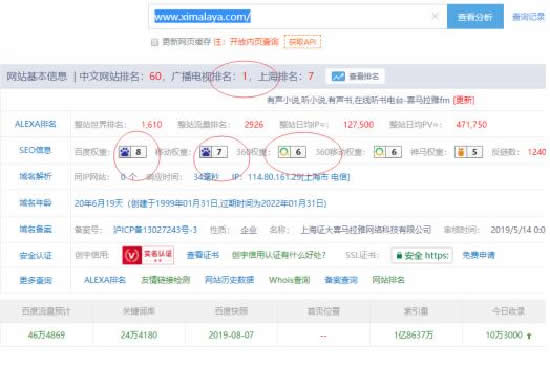This screenshot has width=550, height=367.
Task: Click the keyword count 24万4180
Action: click(x=139, y=335)
